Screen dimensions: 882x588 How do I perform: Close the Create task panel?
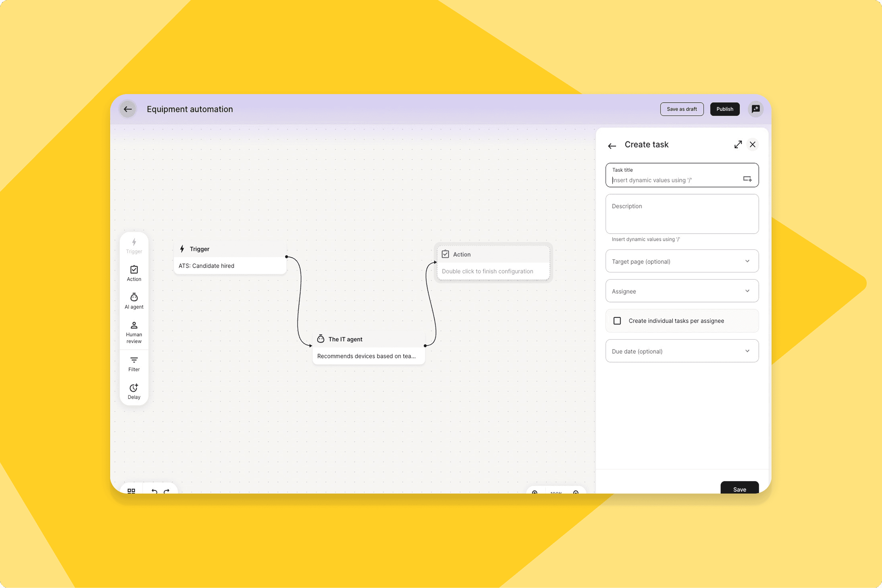pos(752,144)
